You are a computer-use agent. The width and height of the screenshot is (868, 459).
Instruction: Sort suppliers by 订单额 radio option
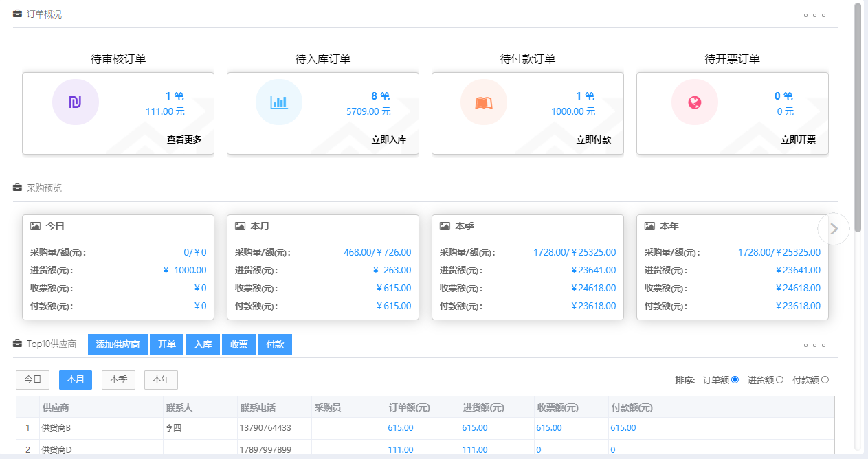pos(735,379)
